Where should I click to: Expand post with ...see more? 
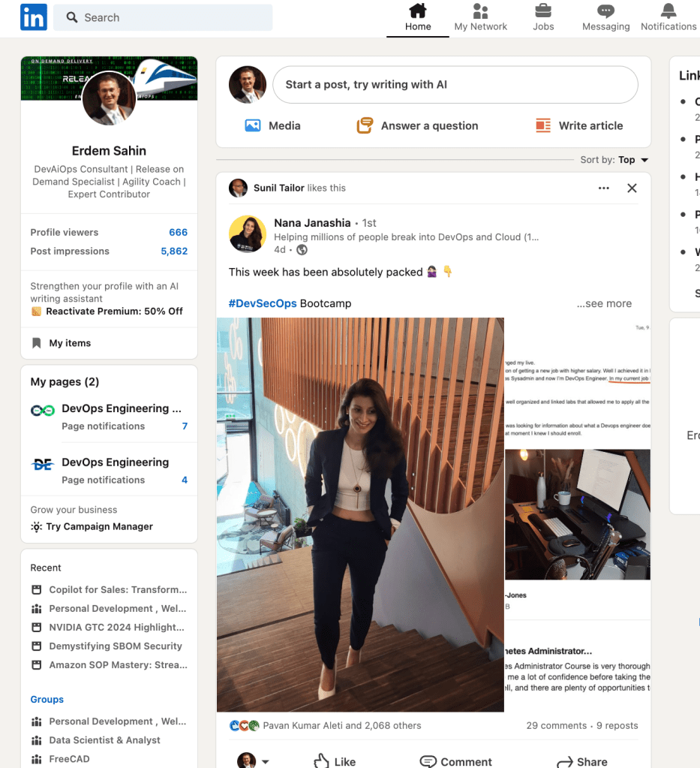click(x=604, y=304)
